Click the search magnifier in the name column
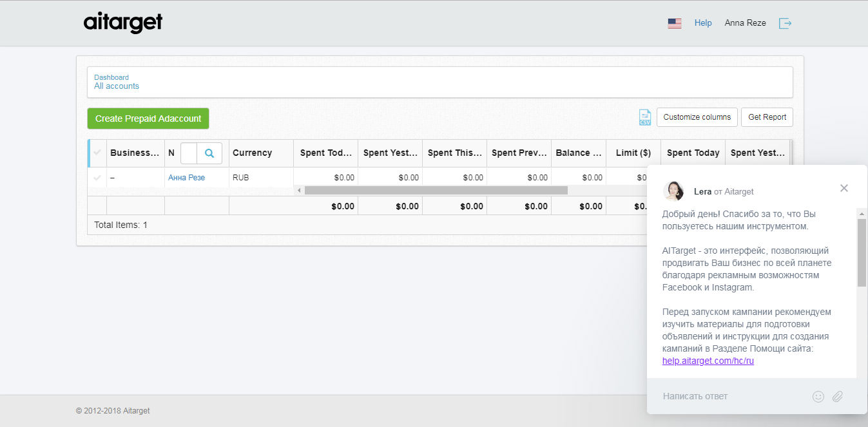Viewport: 868px width, 427px height. tap(209, 153)
